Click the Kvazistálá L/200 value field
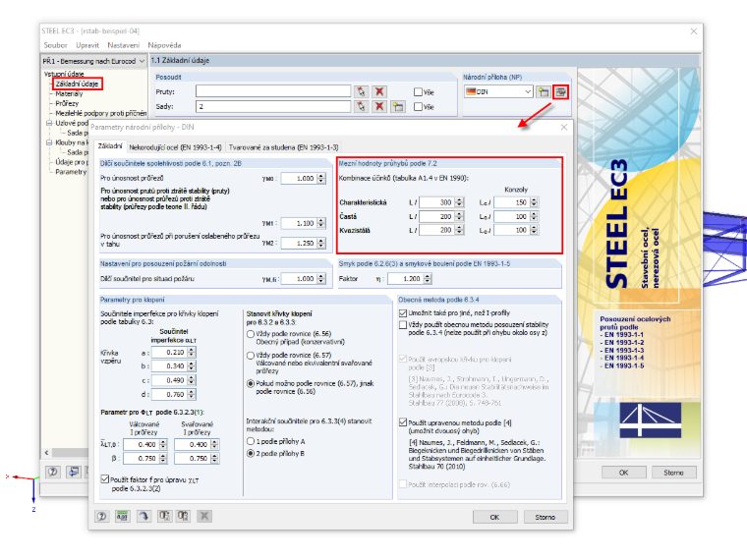The width and height of the screenshot is (747, 560). pos(436,231)
